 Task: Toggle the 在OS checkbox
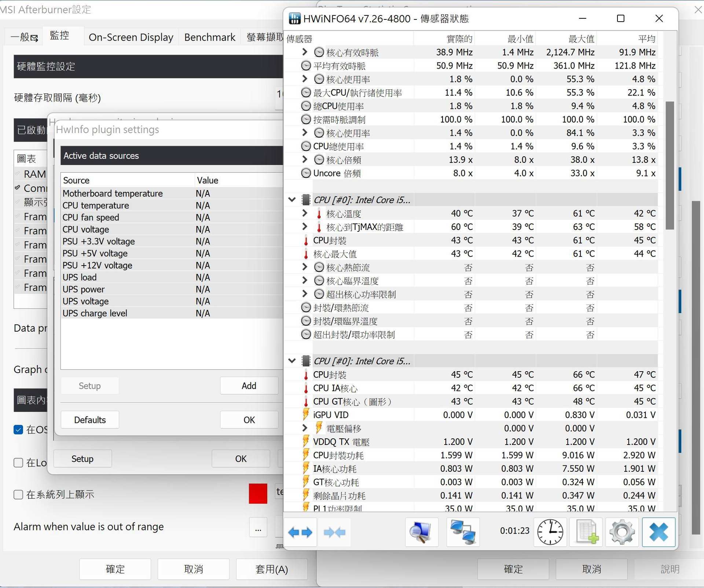18,430
